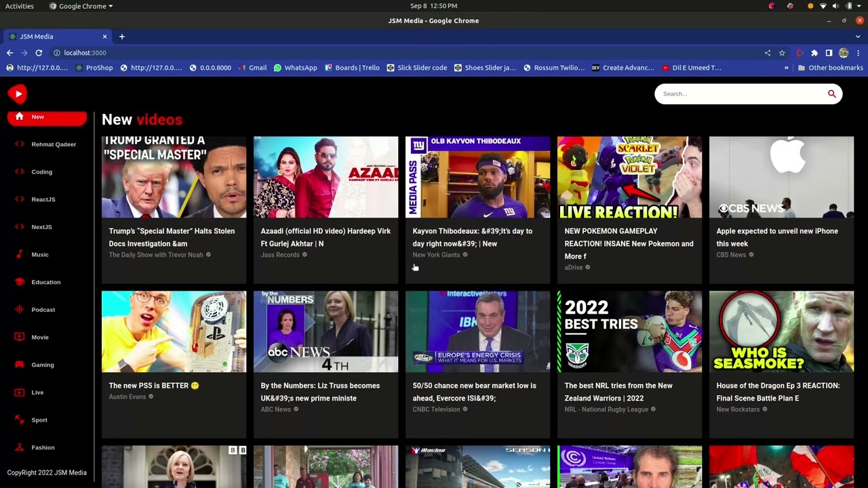
Task: Close the JSM Media tab
Action: (104, 37)
